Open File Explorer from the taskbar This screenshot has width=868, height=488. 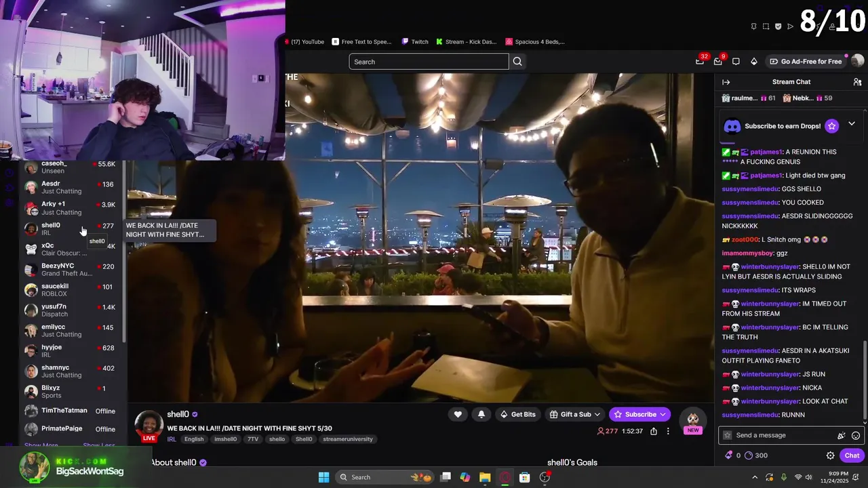[485, 477]
